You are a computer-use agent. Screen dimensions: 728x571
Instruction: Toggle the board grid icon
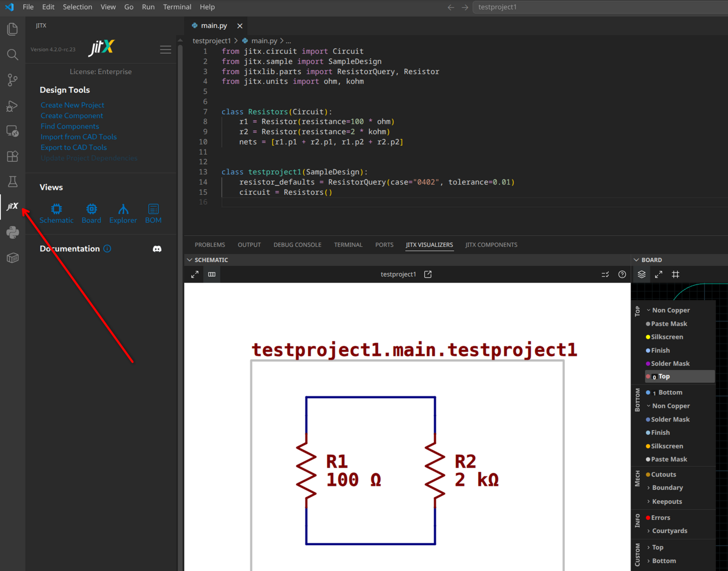point(675,274)
